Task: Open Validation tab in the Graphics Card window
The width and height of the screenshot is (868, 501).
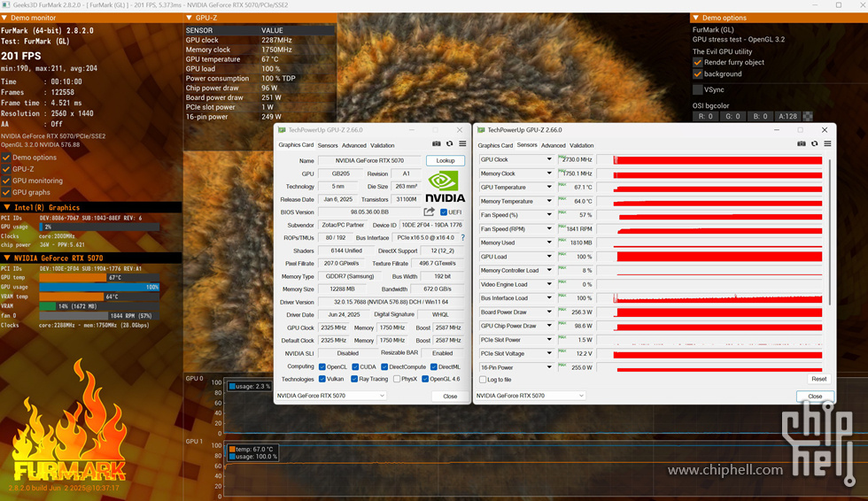Action: (382, 145)
